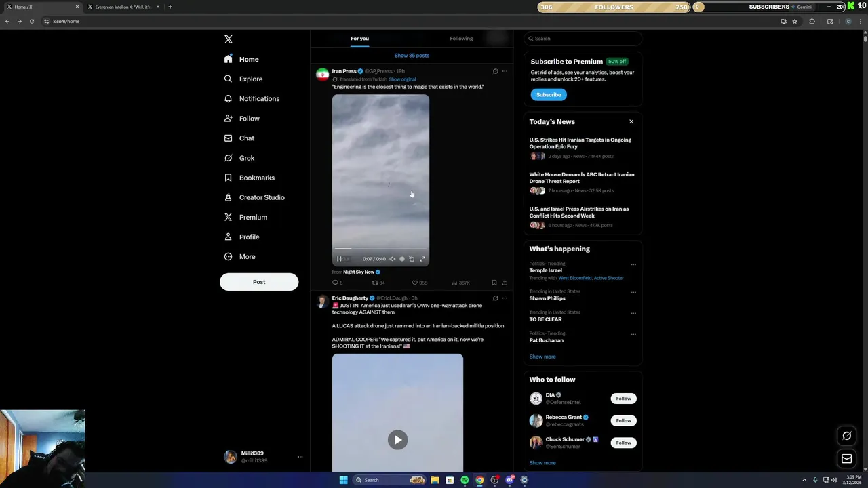Open Grok action on Eric Daugherty post
This screenshot has height=488, width=868.
(x=495, y=298)
